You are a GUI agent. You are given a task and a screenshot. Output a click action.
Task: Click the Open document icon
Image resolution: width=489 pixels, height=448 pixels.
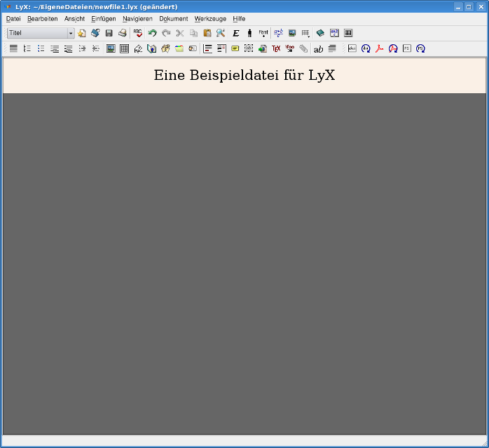point(95,33)
